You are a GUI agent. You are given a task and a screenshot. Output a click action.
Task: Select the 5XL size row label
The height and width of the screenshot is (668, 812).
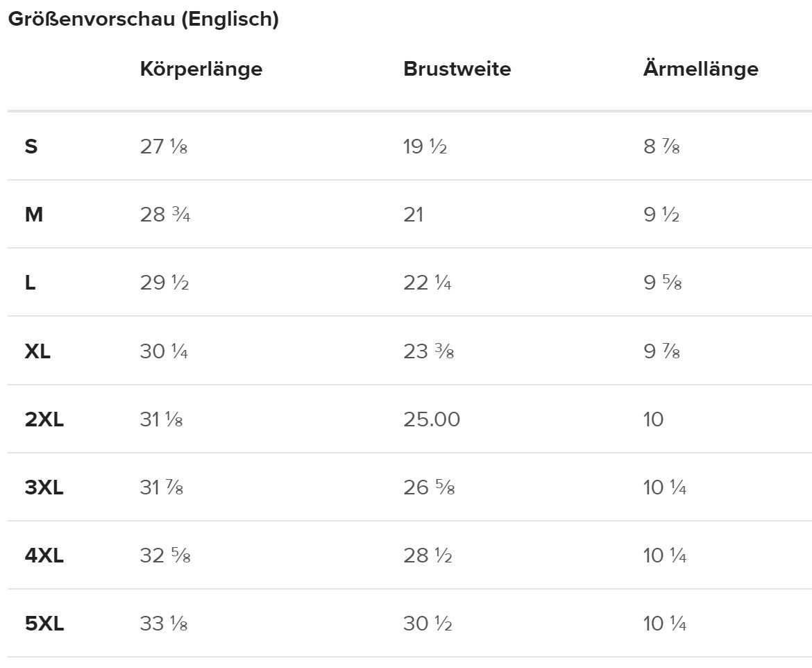click(x=44, y=624)
